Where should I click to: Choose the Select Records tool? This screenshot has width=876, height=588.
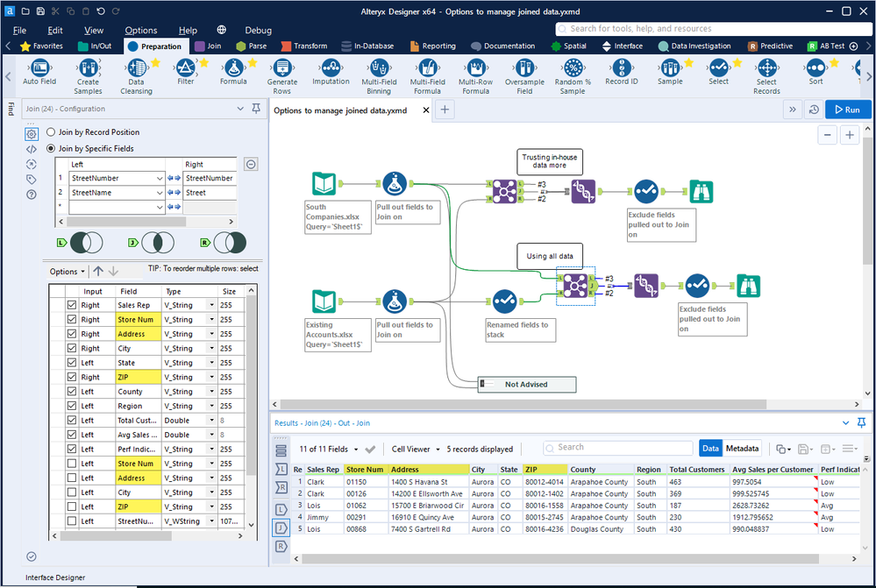766,77
